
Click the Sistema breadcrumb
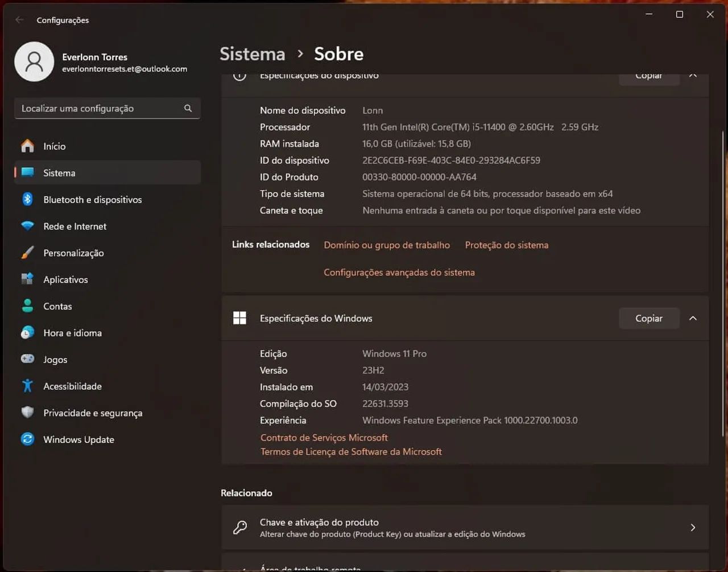point(253,54)
